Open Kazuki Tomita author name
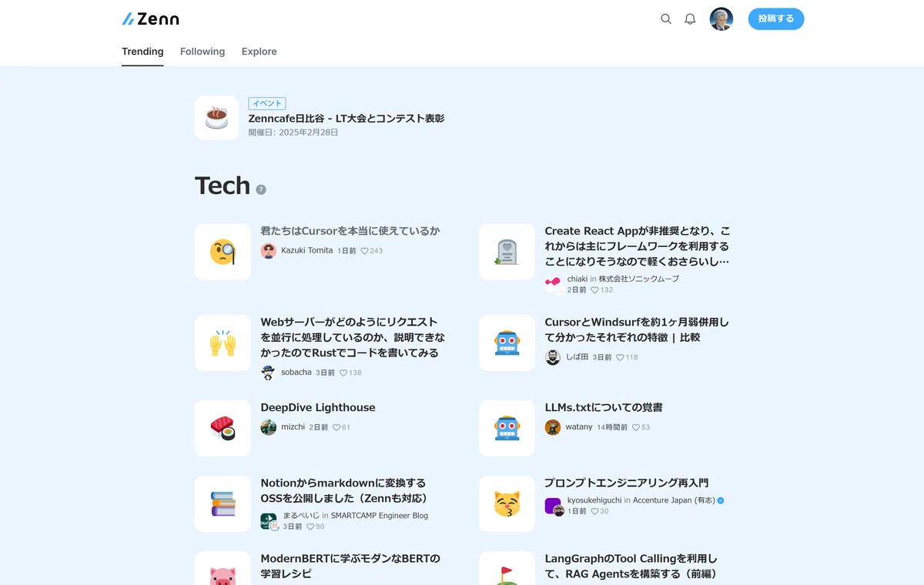This screenshot has height=585, width=924. [307, 251]
